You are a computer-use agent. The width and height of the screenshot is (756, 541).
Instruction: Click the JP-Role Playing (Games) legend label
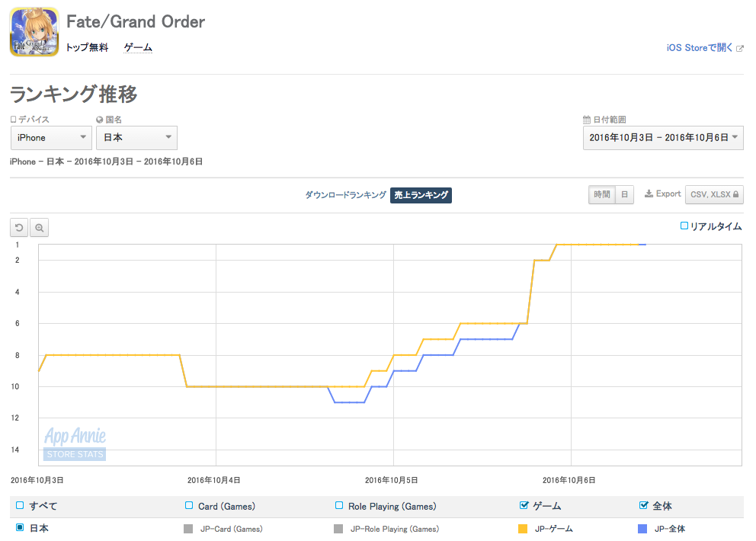(395, 529)
